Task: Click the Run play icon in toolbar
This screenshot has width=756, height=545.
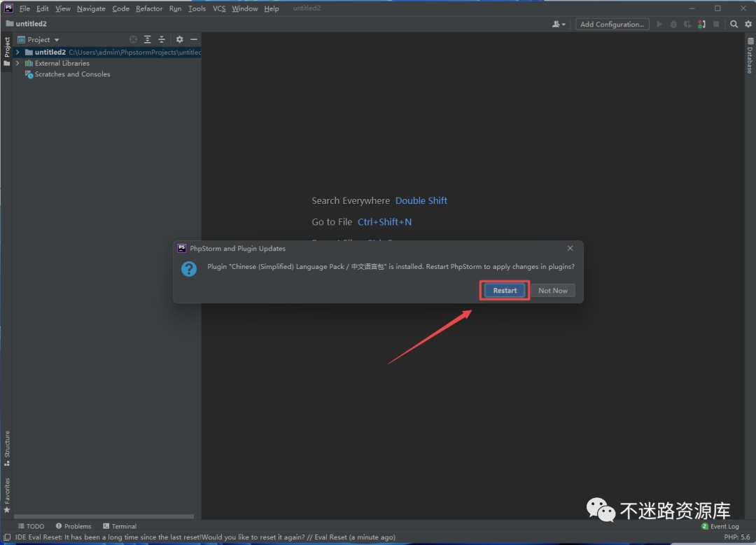Action: click(x=659, y=24)
